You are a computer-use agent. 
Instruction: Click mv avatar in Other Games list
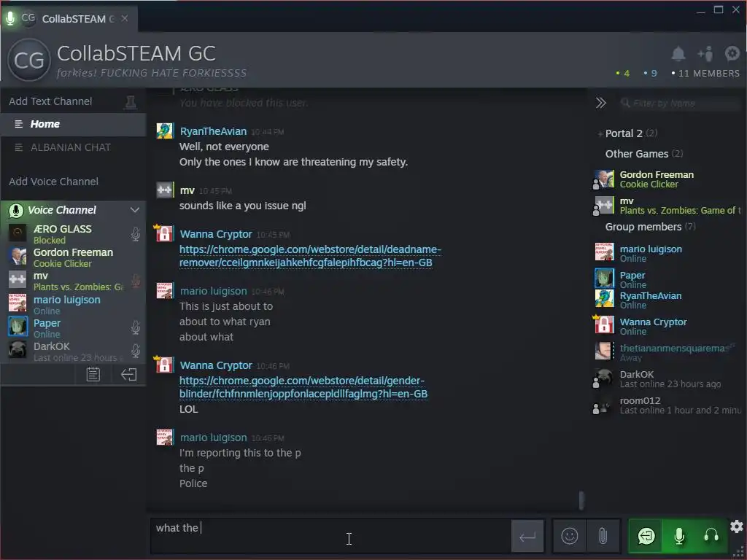click(604, 205)
